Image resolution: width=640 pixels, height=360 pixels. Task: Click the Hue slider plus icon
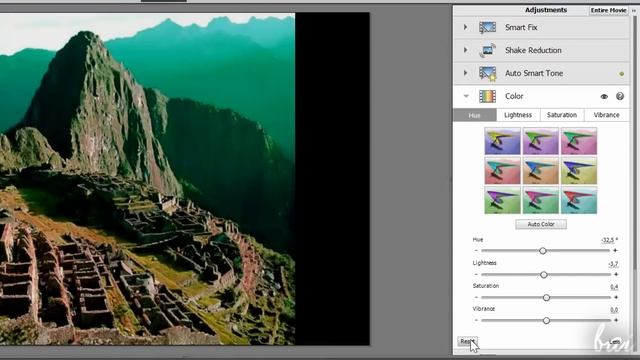click(615, 251)
